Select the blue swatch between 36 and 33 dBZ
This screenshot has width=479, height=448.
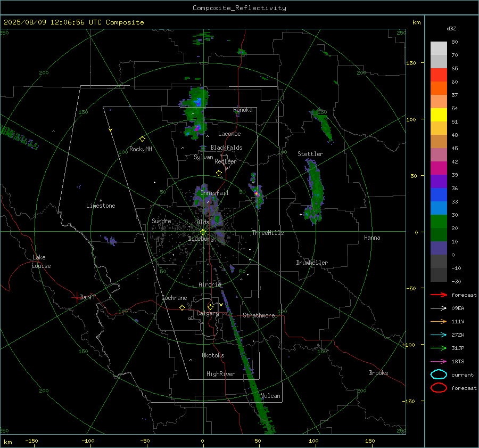point(439,195)
